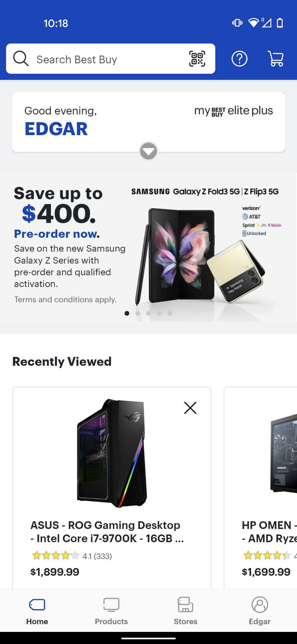Open the Stores tab
Viewport: 297px width, 644px height.
point(185,611)
